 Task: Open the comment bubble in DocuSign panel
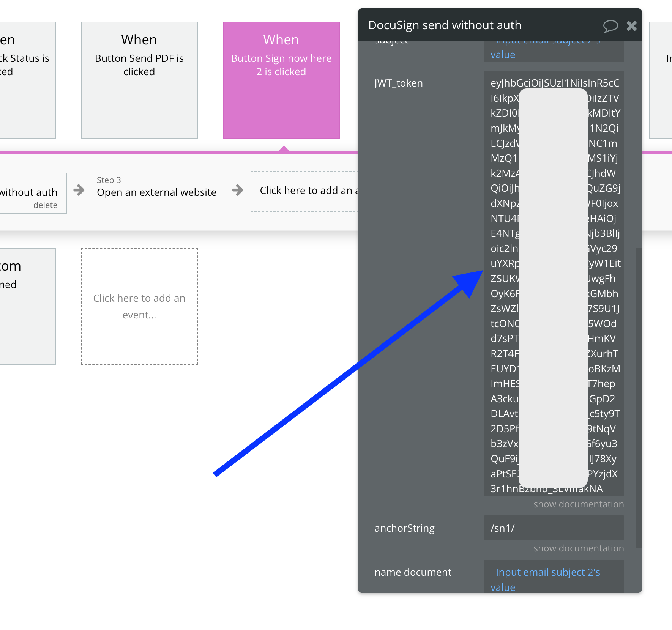pos(610,26)
